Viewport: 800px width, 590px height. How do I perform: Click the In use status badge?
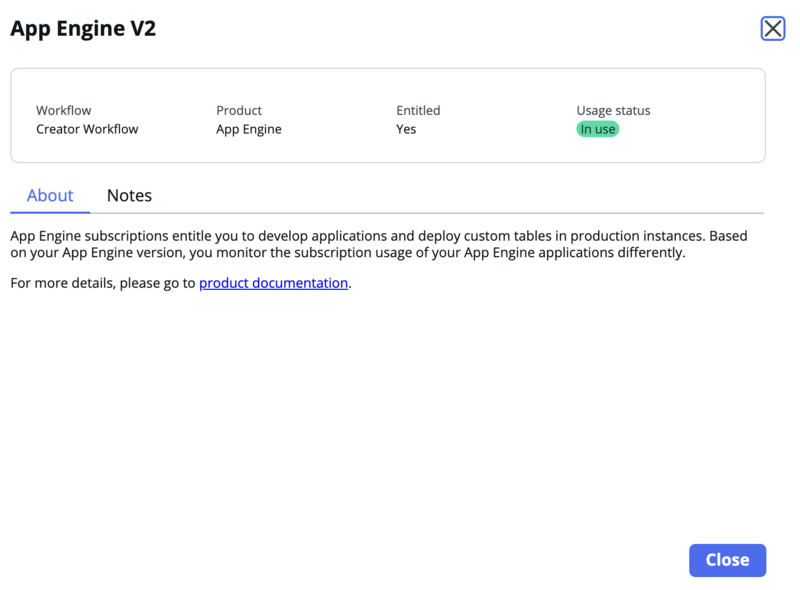coord(597,129)
